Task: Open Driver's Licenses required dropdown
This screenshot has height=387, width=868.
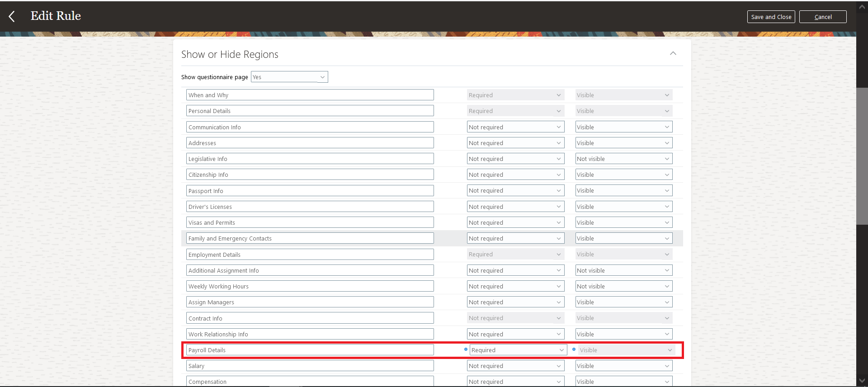Action: pyautogui.click(x=515, y=207)
